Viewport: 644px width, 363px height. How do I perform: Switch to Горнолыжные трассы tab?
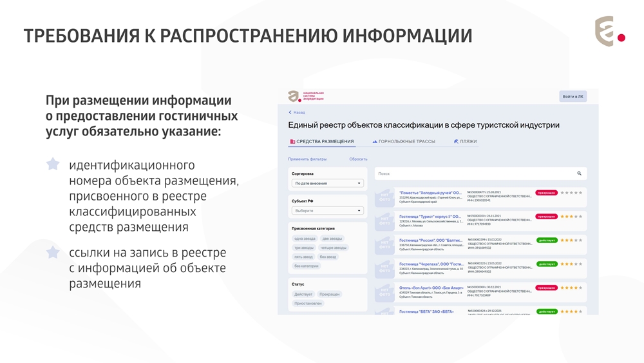pyautogui.click(x=404, y=141)
